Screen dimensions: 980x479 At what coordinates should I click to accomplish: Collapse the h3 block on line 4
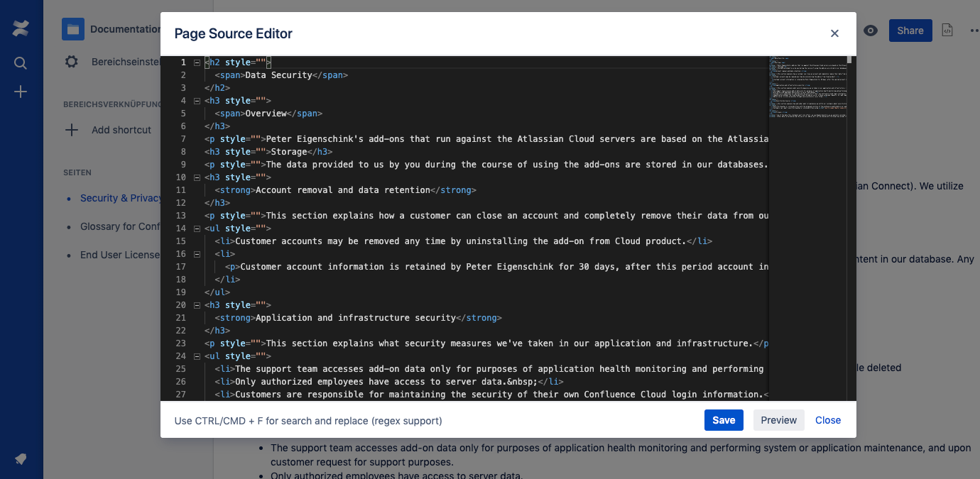click(197, 101)
